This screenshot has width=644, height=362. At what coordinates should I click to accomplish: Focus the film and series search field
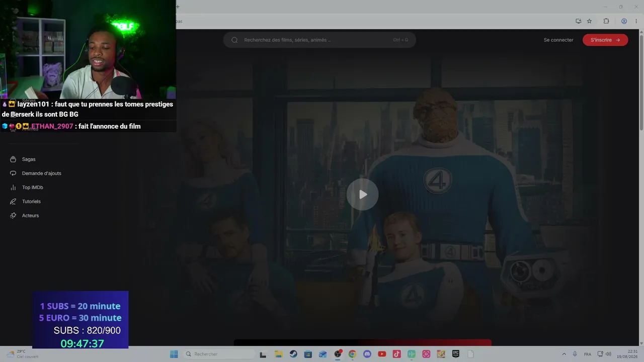pyautogui.click(x=319, y=40)
